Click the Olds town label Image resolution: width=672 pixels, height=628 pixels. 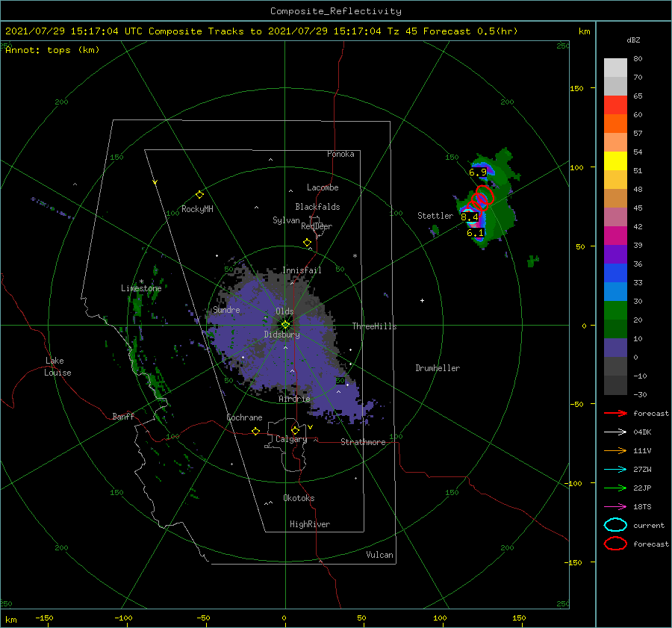pos(284,311)
